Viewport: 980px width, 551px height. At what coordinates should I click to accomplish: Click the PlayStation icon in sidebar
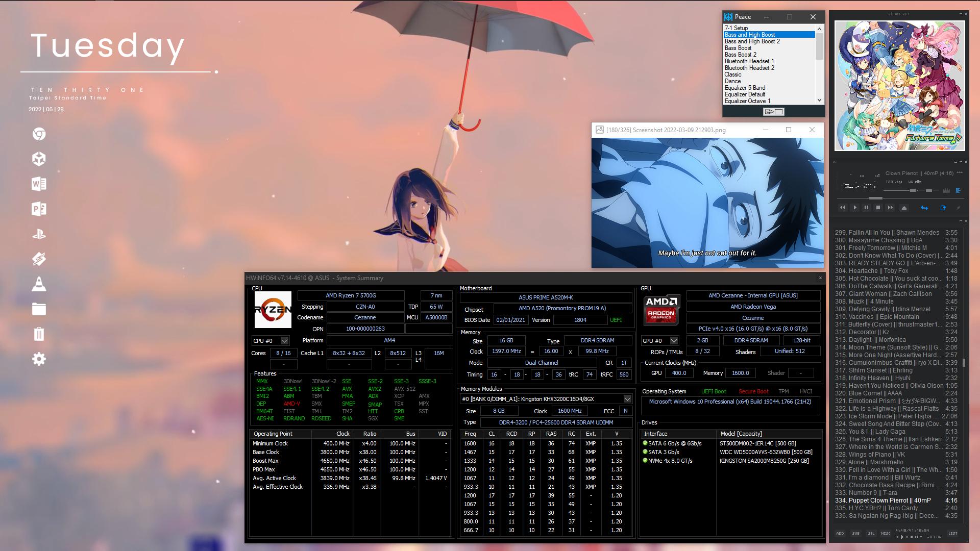point(39,234)
